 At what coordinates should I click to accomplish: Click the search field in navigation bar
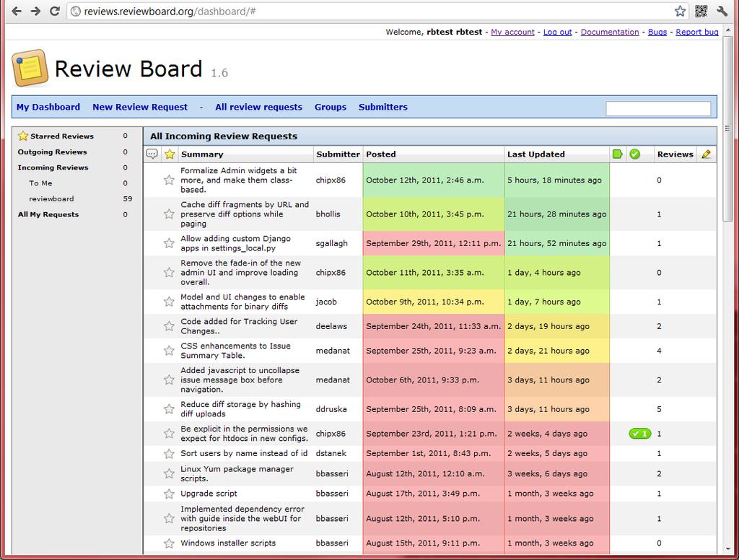(658, 108)
